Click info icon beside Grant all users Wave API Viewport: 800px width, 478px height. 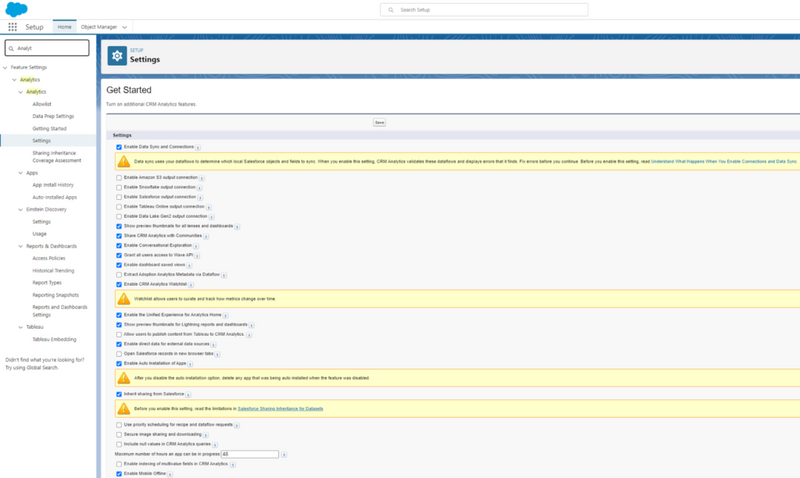point(197,256)
